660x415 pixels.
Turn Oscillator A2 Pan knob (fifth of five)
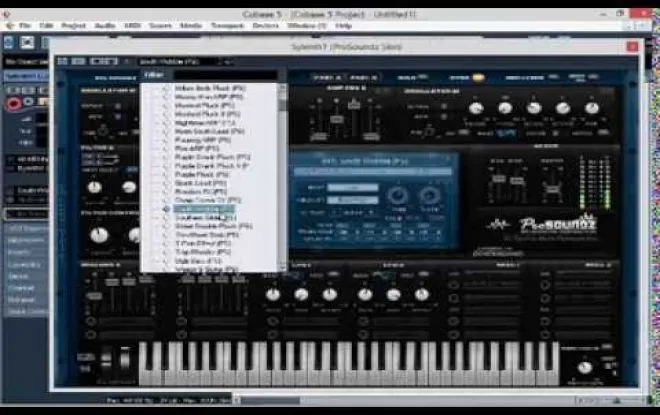pyautogui.click(x=591, y=108)
